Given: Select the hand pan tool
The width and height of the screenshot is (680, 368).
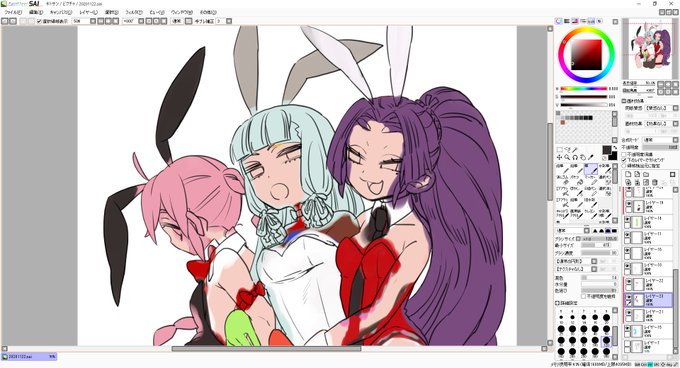Looking at the screenshot, I should (x=583, y=158).
